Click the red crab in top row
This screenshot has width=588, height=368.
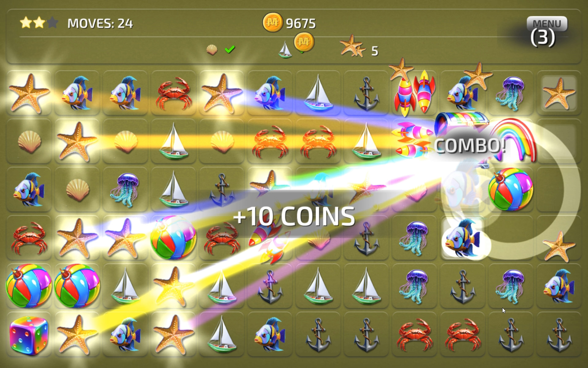[x=174, y=94]
